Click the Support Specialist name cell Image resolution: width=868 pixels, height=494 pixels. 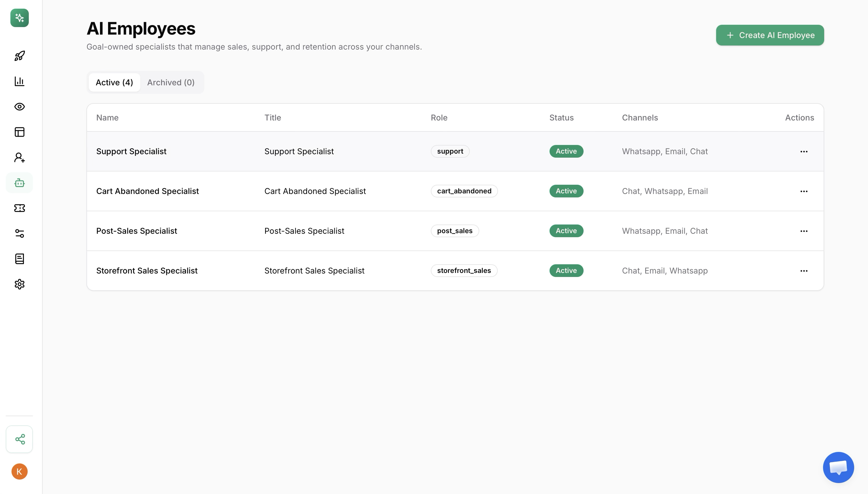[131, 151]
